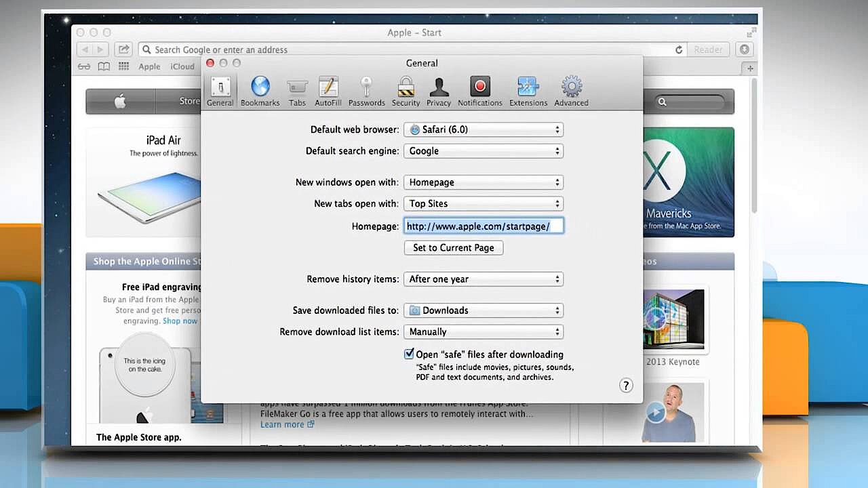The height and width of the screenshot is (488, 868).
Task: Click the Reader button in address bar
Action: pos(708,49)
